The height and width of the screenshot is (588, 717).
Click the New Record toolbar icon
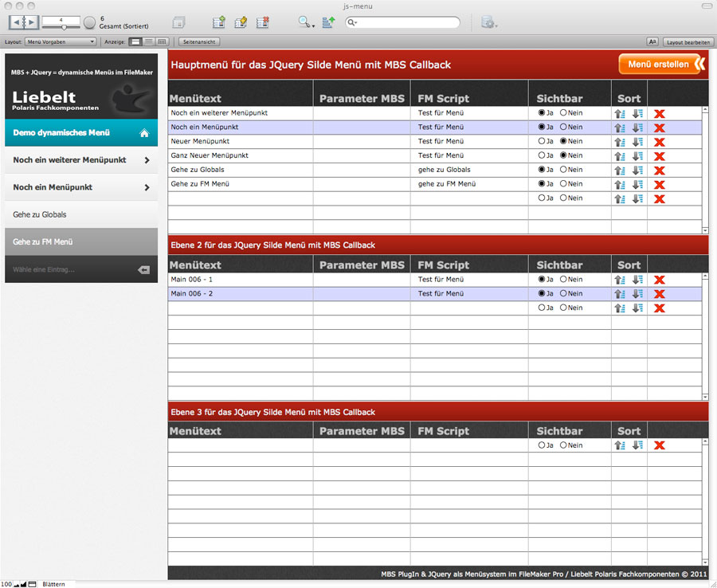(x=219, y=22)
